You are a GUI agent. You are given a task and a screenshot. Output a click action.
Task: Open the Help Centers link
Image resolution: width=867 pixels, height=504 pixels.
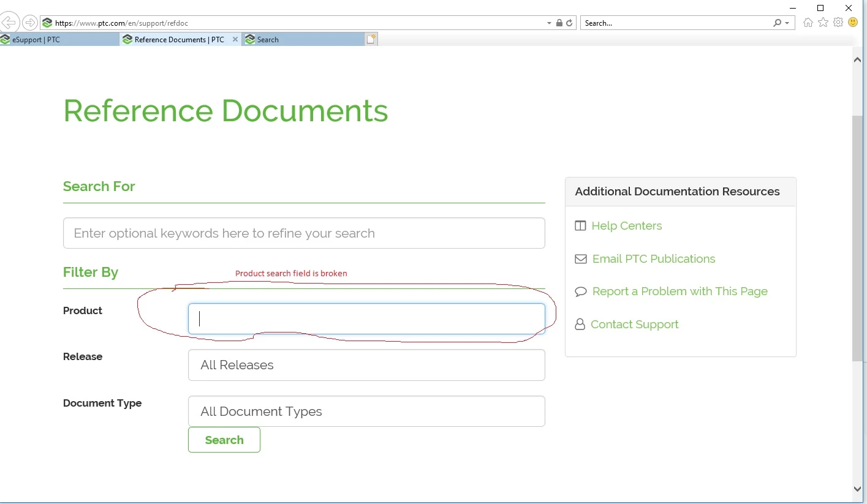point(627,225)
